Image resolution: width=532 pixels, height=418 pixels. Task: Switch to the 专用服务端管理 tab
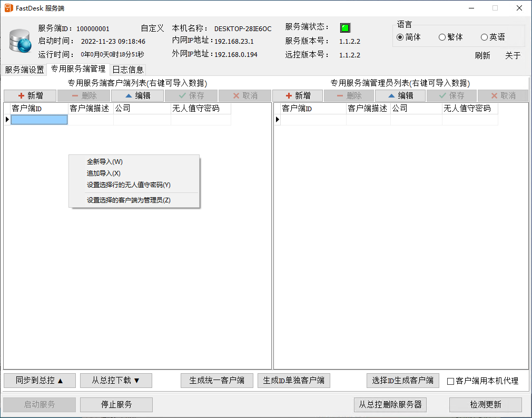pyautogui.click(x=78, y=69)
